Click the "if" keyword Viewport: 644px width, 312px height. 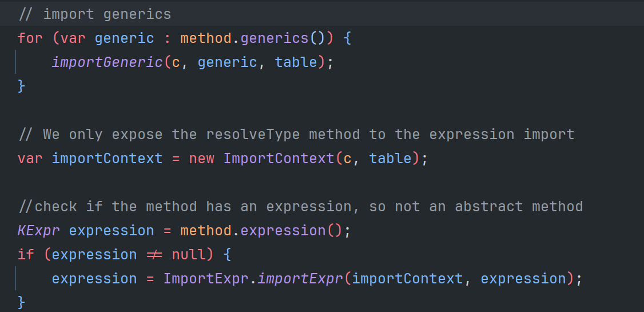click(x=26, y=255)
